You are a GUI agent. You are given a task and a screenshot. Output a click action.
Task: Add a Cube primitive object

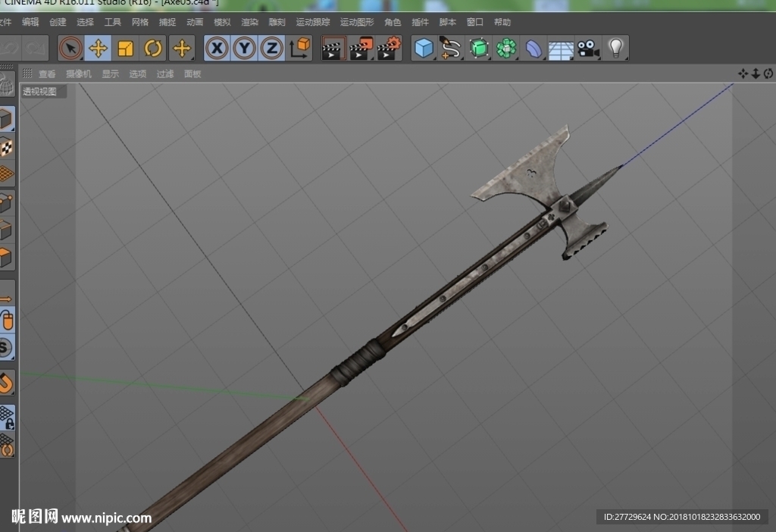click(x=424, y=49)
